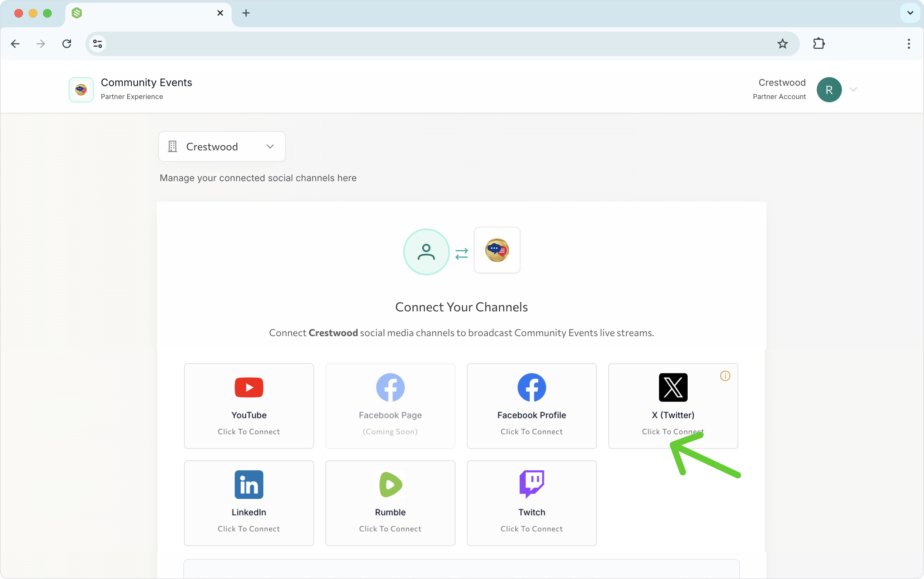This screenshot has height=579, width=924.
Task: Click the YouTube logo icon
Action: pos(249,387)
